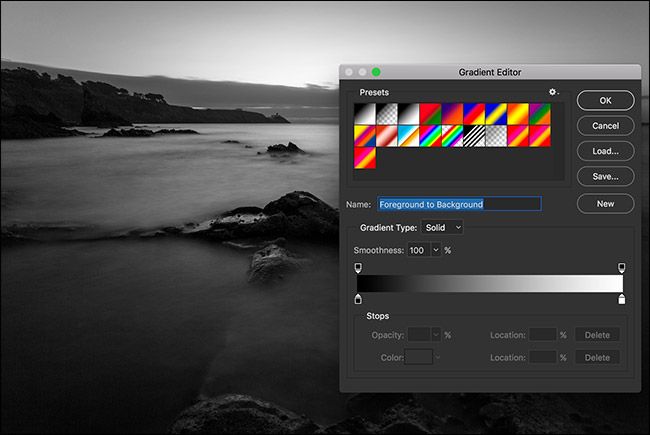The width and height of the screenshot is (650, 435).
Task: Select the black-to-transparent checkered preset
Action: pos(387,114)
